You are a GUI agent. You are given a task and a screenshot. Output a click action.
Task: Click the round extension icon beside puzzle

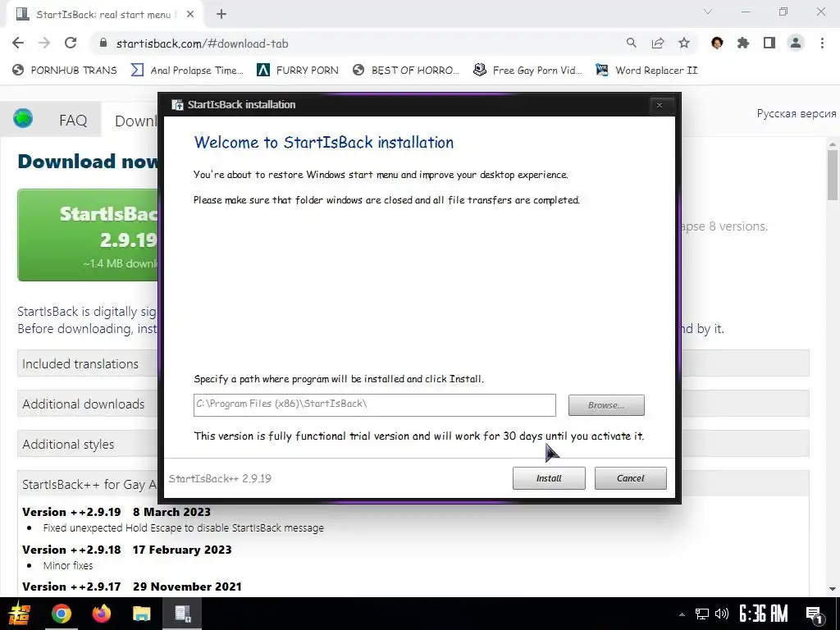pos(717,43)
